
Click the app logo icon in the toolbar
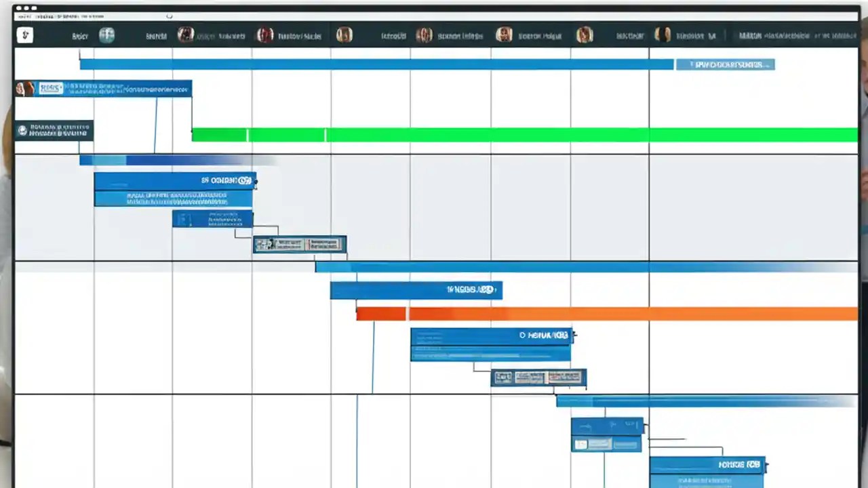click(25, 35)
